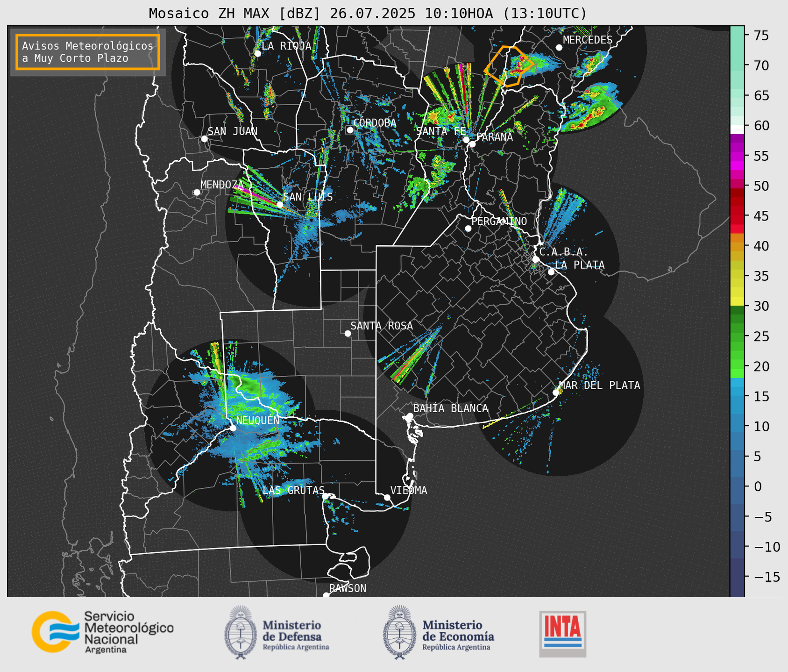
Task: Select the San Juan city label
Action: (x=232, y=131)
